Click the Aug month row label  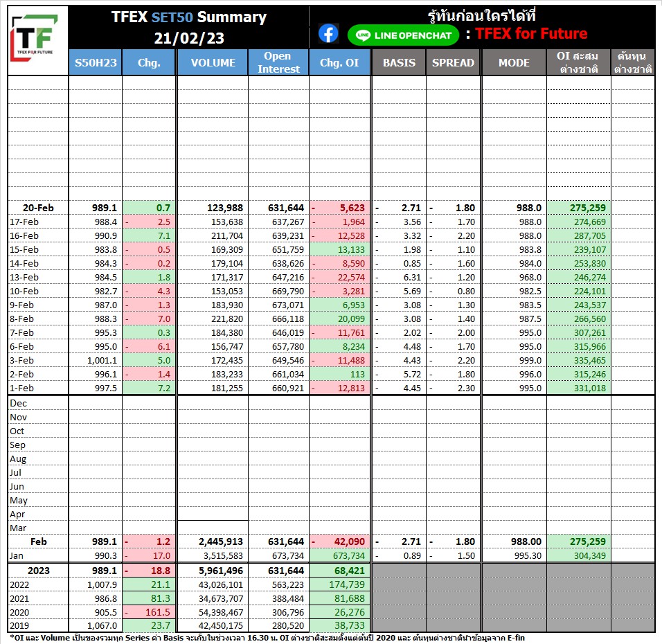[x=18, y=458]
